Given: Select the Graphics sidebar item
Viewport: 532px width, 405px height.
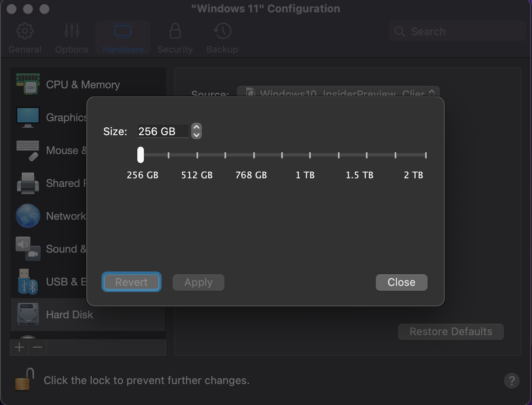Looking at the screenshot, I should click(49, 117).
